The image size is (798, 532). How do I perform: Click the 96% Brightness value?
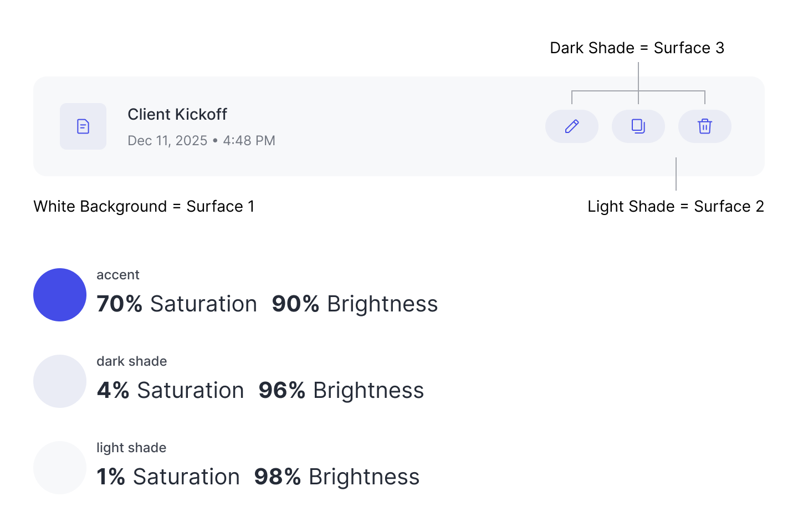(341, 391)
